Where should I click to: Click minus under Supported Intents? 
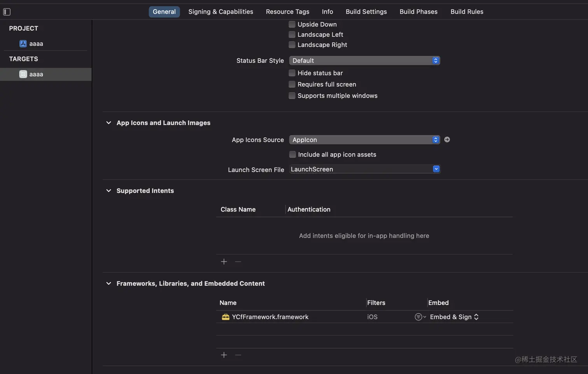tap(238, 262)
